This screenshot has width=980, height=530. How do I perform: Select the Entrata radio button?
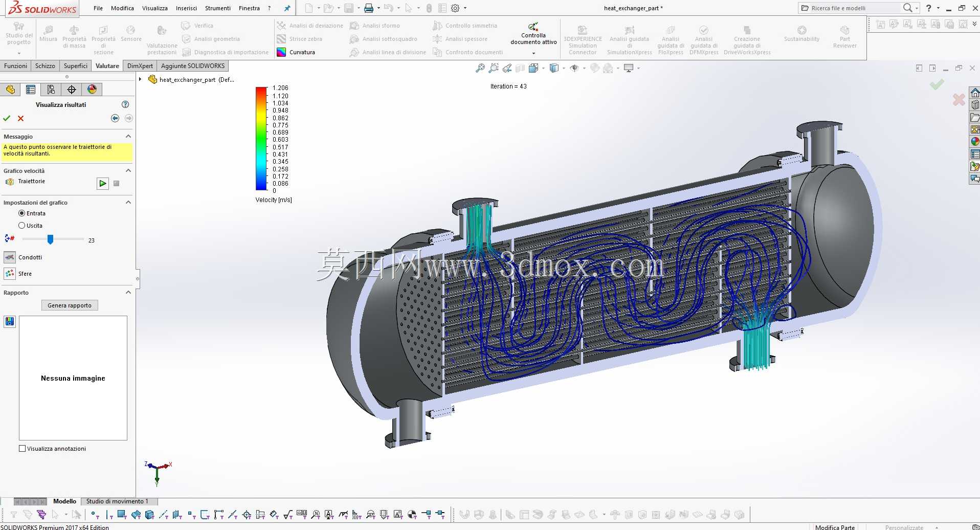(21, 213)
